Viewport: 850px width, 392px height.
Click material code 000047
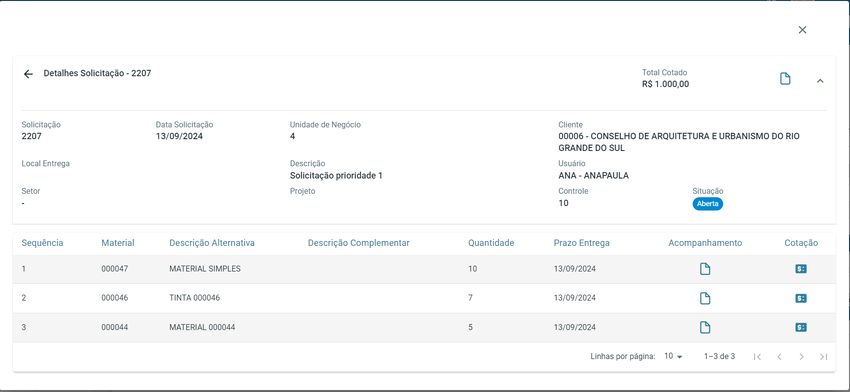click(115, 269)
